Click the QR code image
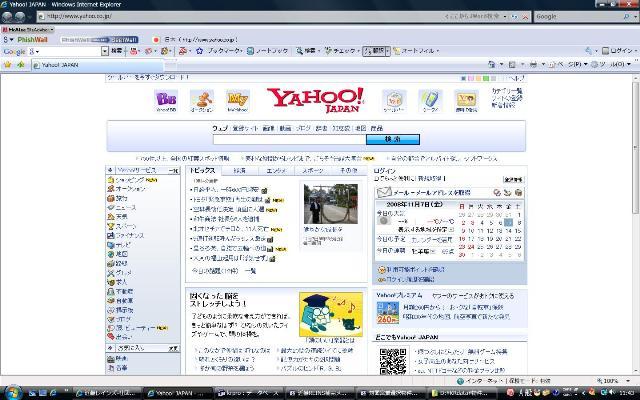The width and height of the screenshot is (640, 400). 393,361
